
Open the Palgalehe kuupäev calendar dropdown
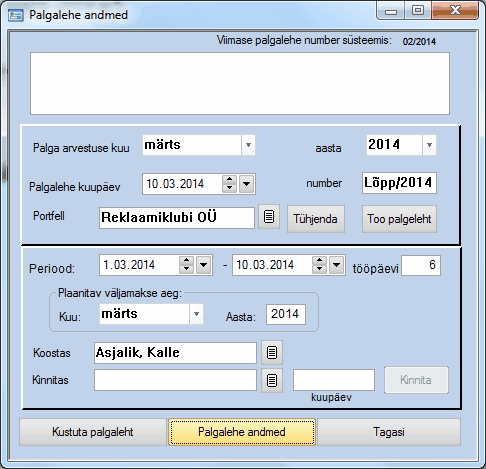(x=246, y=184)
